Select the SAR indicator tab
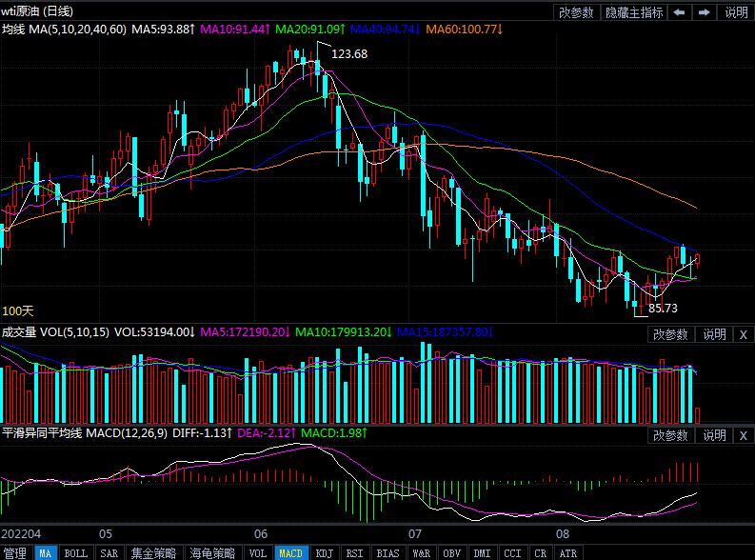Screen dimensions: 755x560 [x=109, y=552]
